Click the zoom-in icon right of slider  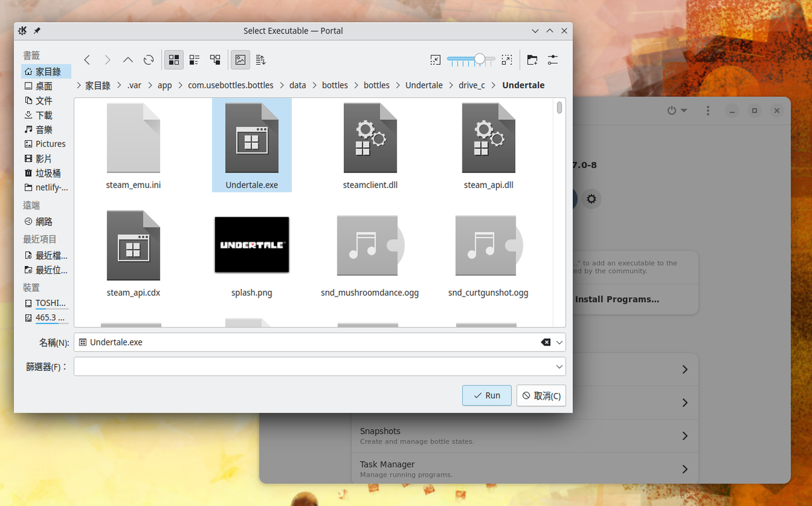point(507,60)
